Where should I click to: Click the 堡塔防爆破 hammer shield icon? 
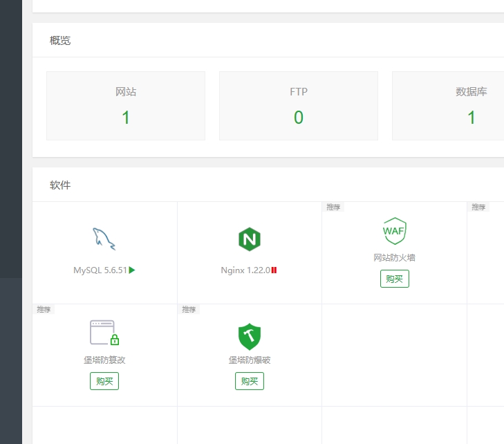click(x=250, y=337)
